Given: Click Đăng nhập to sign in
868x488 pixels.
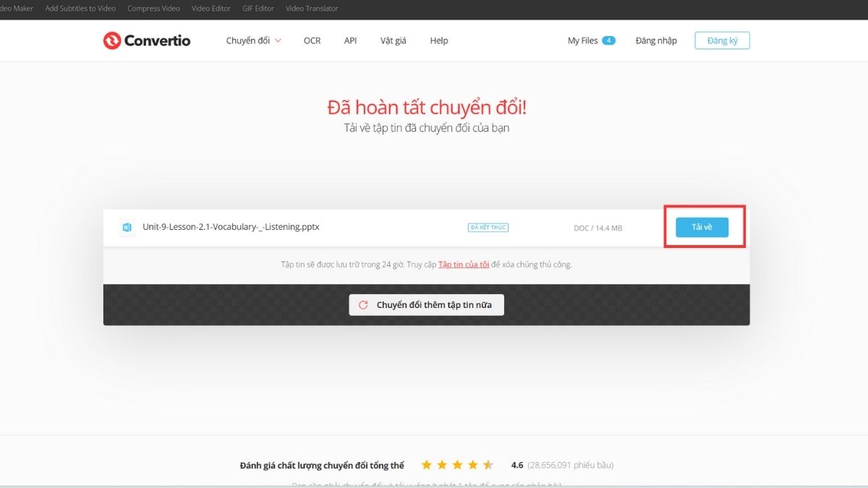Looking at the screenshot, I should point(655,40).
